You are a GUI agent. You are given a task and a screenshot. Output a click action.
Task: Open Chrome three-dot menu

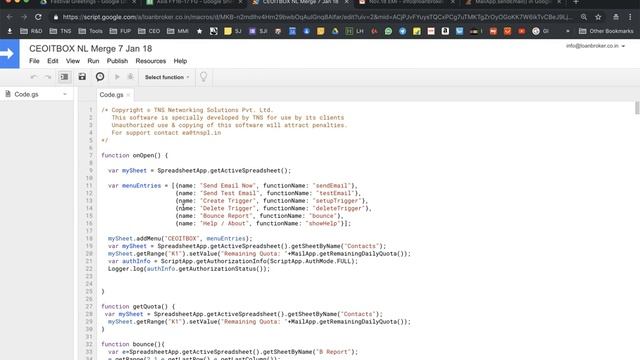630,17
